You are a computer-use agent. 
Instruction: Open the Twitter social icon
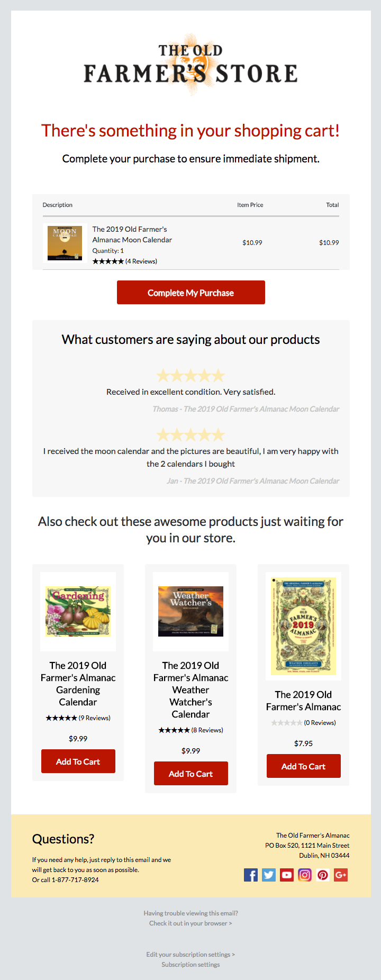tap(269, 875)
